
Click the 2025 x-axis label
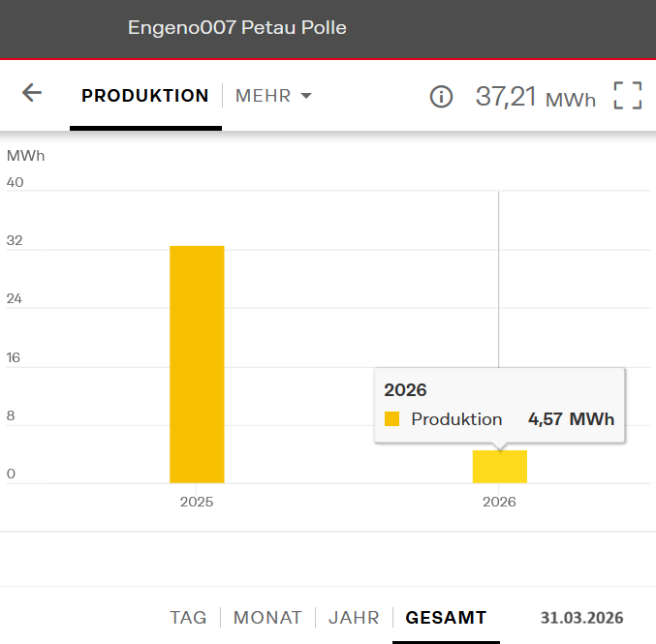tap(197, 502)
